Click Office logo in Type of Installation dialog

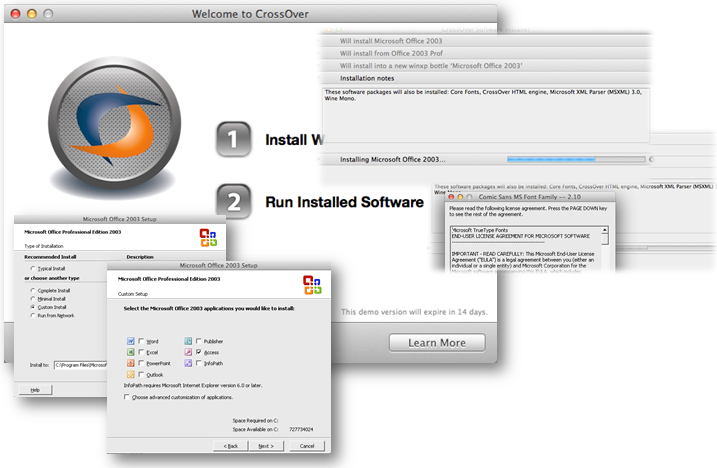pyautogui.click(x=208, y=237)
